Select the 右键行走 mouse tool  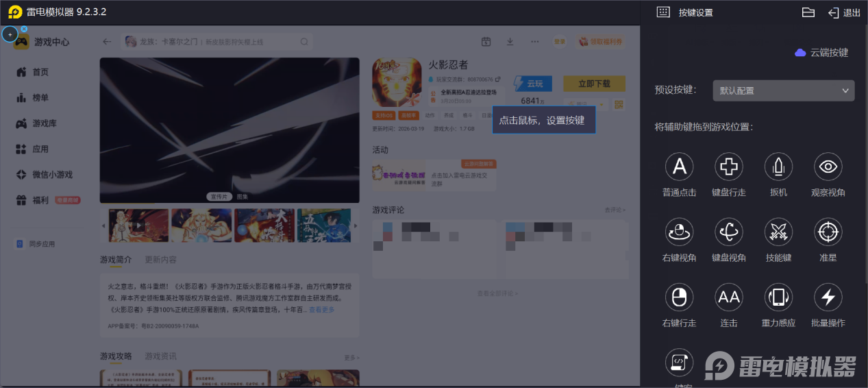(x=679, y=298)
